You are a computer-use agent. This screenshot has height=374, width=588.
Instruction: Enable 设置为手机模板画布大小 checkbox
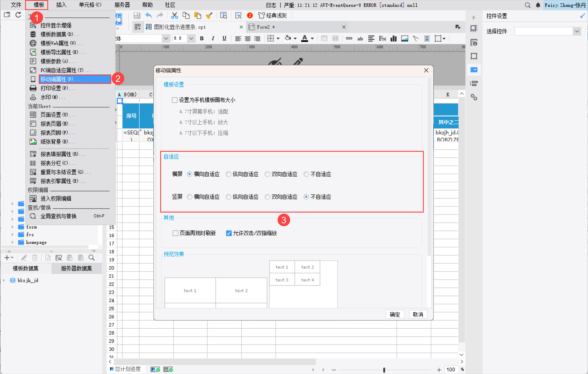point(175,100)
